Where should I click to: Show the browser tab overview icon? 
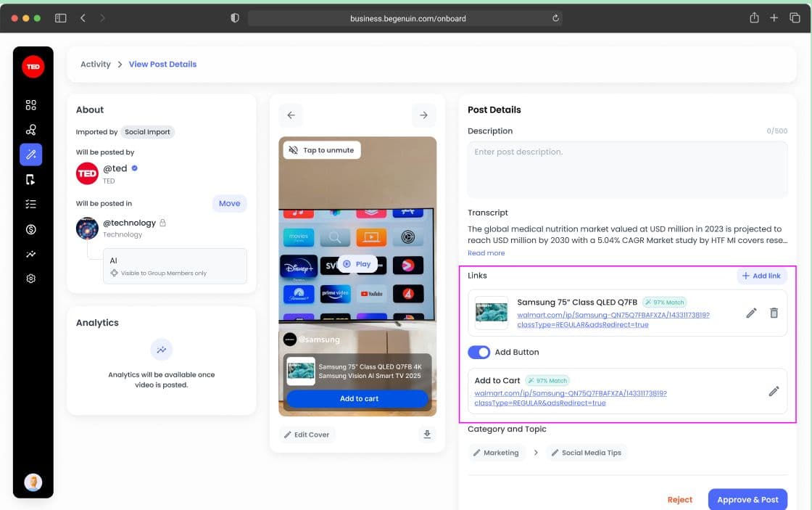pyautogui.click(x=795, y=17)
